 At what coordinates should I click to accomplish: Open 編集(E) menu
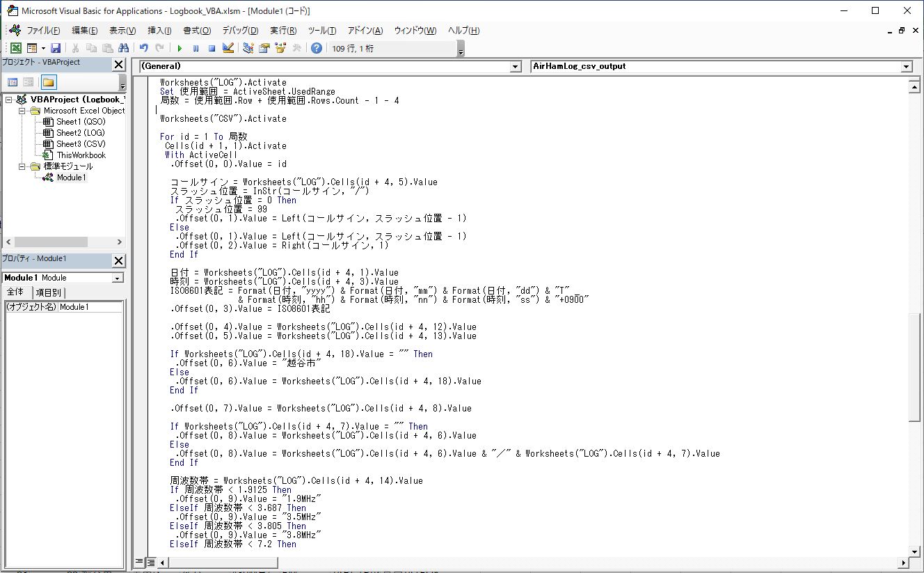click(x=85, y=31)
